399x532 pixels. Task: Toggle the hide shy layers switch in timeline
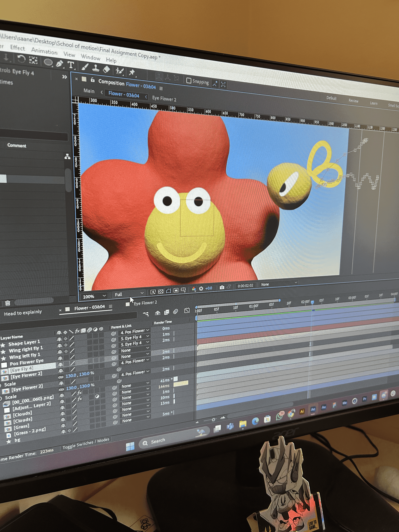coord(158,313)
